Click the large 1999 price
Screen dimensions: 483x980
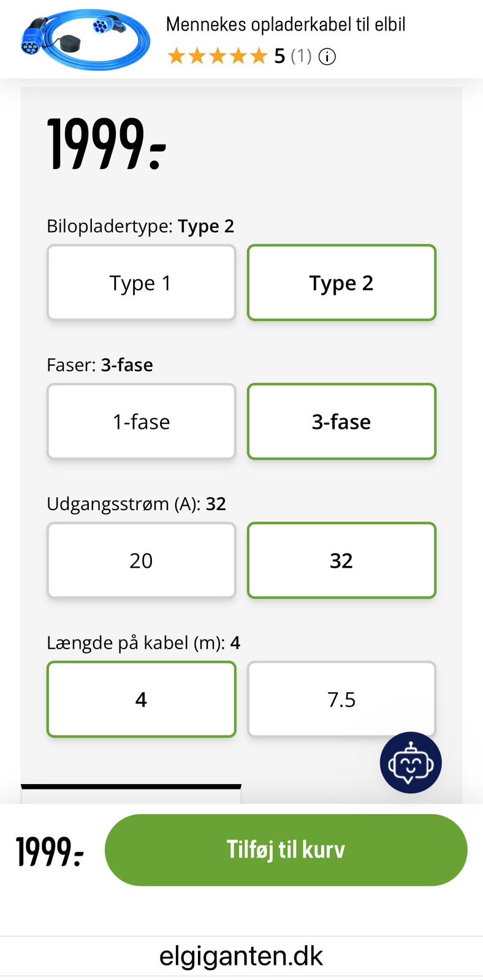107,145
